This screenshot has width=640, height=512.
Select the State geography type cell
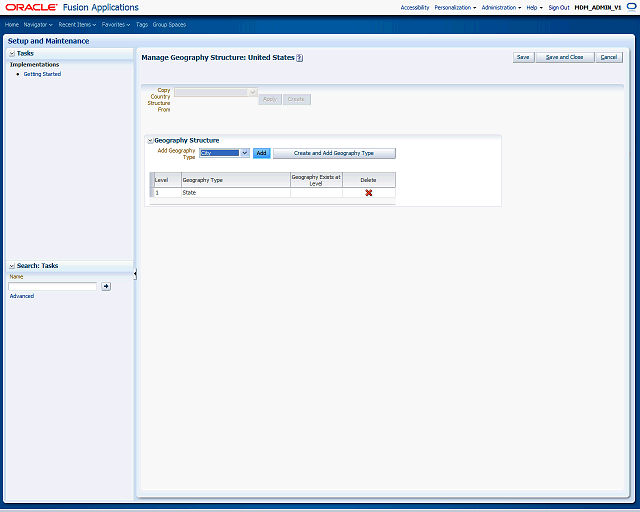click(236, 193)
